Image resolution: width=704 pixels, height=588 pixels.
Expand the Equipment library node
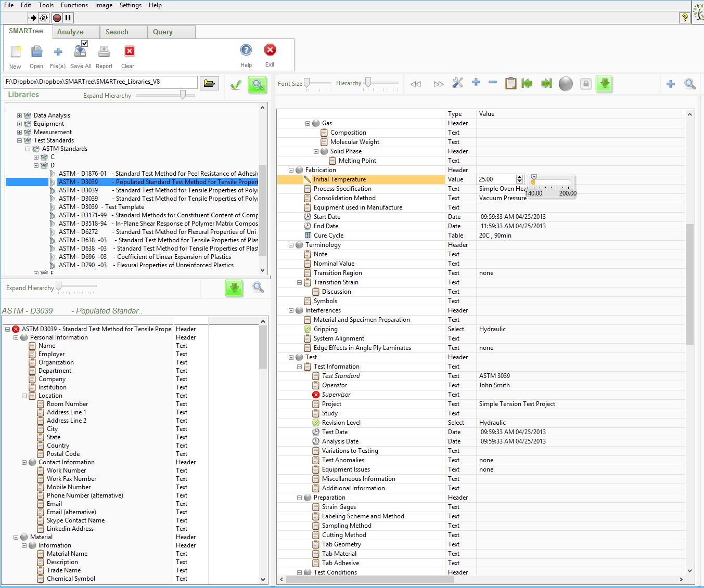click(x=19, y=124)
